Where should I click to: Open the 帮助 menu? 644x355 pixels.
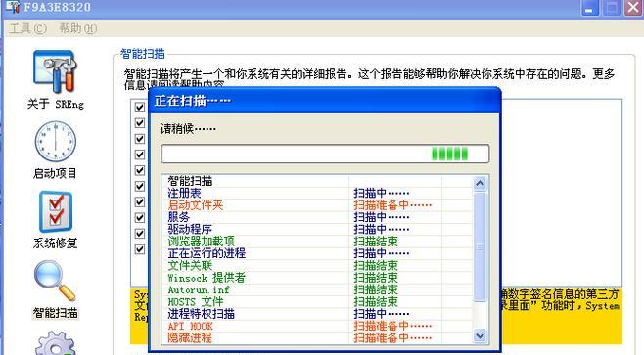tap(78, 28)
